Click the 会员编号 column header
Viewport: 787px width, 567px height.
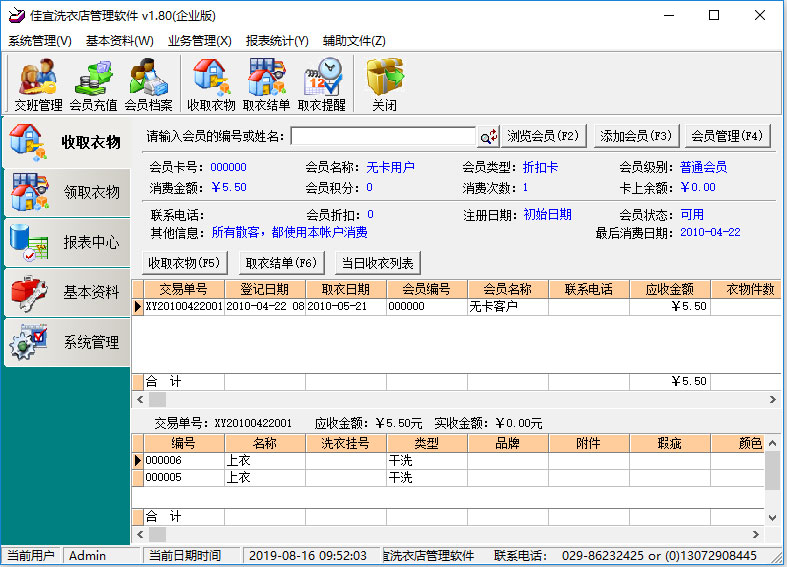click(427, 290)
